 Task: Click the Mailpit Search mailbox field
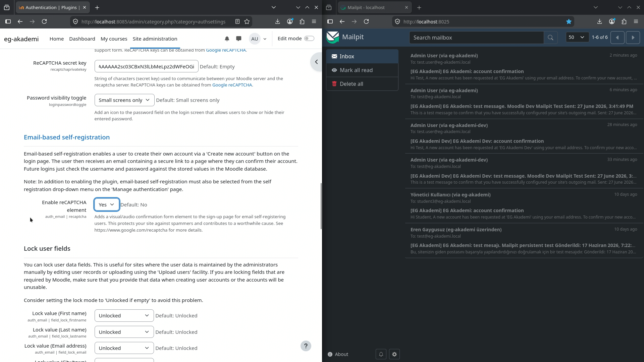pos(476,38)
